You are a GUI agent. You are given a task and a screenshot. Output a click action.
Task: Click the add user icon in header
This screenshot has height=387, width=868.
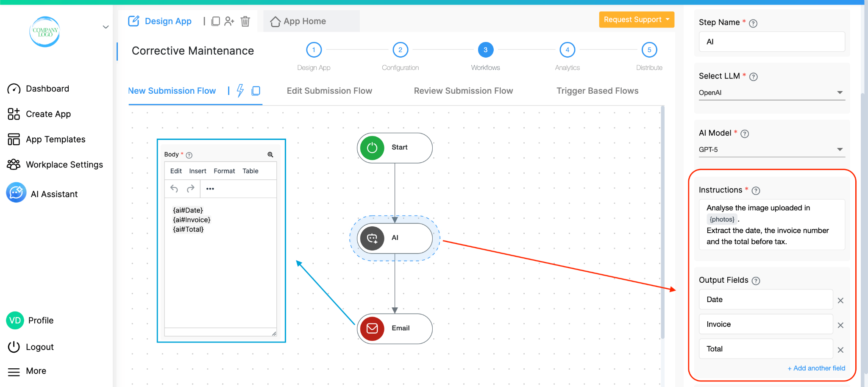click(229, 21)
